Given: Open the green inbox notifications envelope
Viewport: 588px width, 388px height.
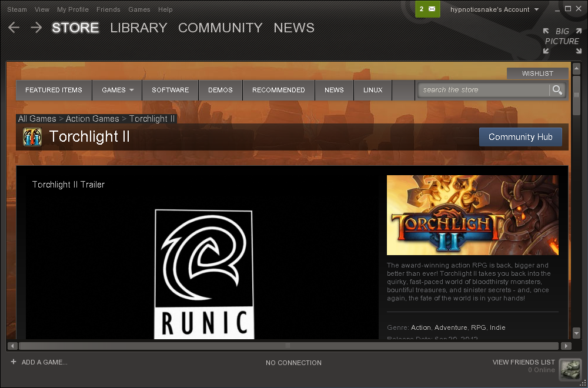Looking at the screenshot, I should (427, 9).
